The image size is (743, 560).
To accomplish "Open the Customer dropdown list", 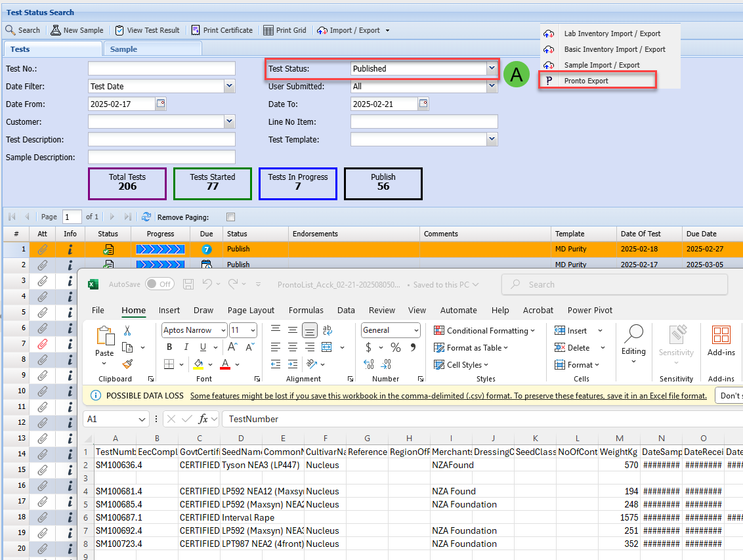I will pos(229,121).
